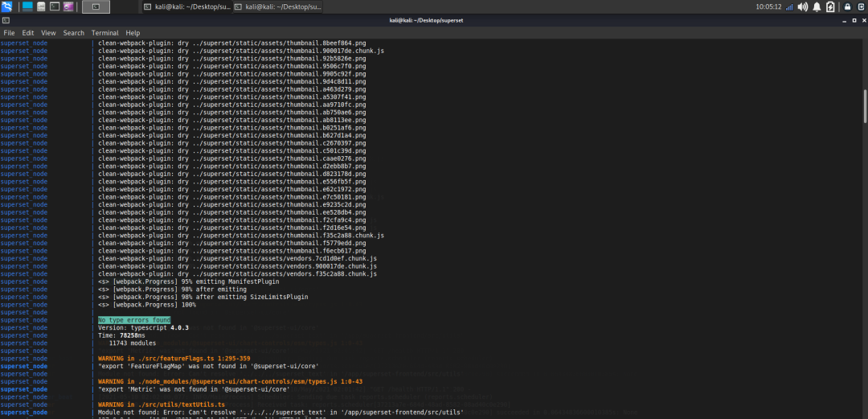The width and height of the screenshot is (868, 419).
Task: Click '95% emitting ManifestPlugin' progress line
Action: pos(189,281)
